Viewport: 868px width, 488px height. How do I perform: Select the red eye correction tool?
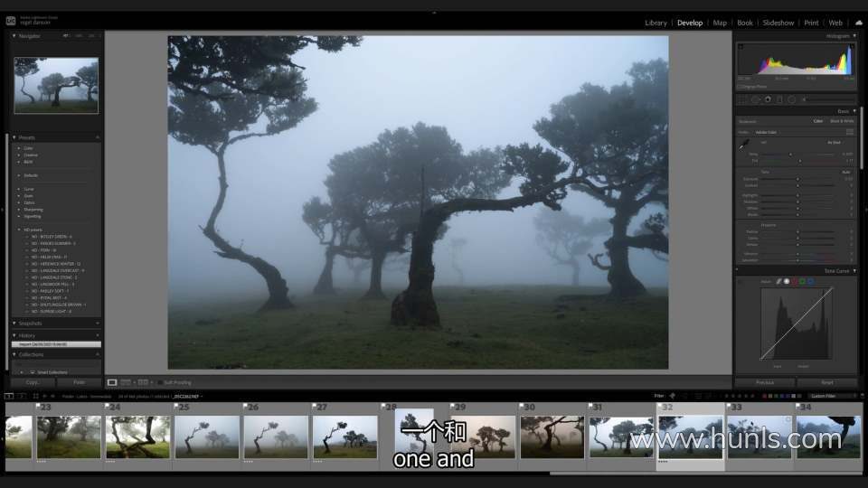[x=768, y=99]
